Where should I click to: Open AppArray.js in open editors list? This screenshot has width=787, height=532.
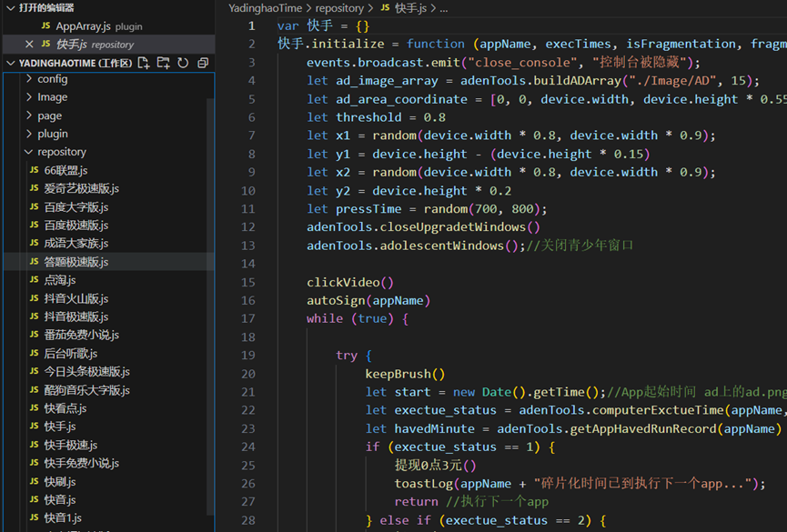83,26
